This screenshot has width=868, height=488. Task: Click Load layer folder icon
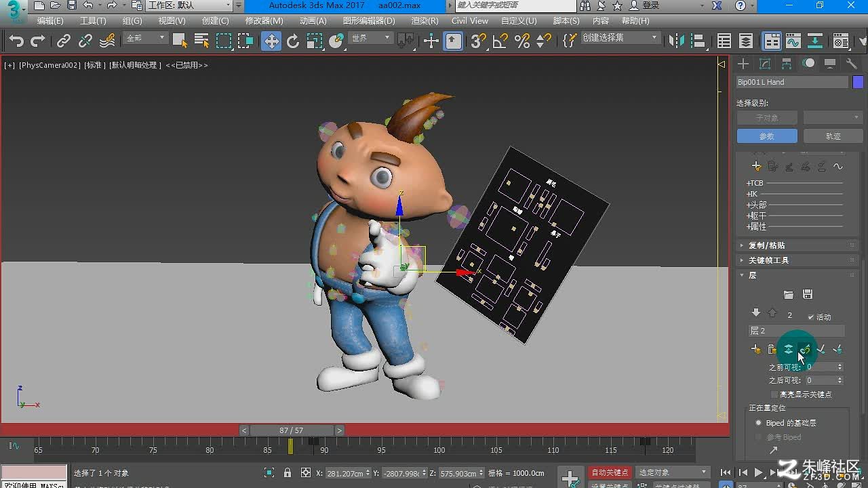click(788, 294)
